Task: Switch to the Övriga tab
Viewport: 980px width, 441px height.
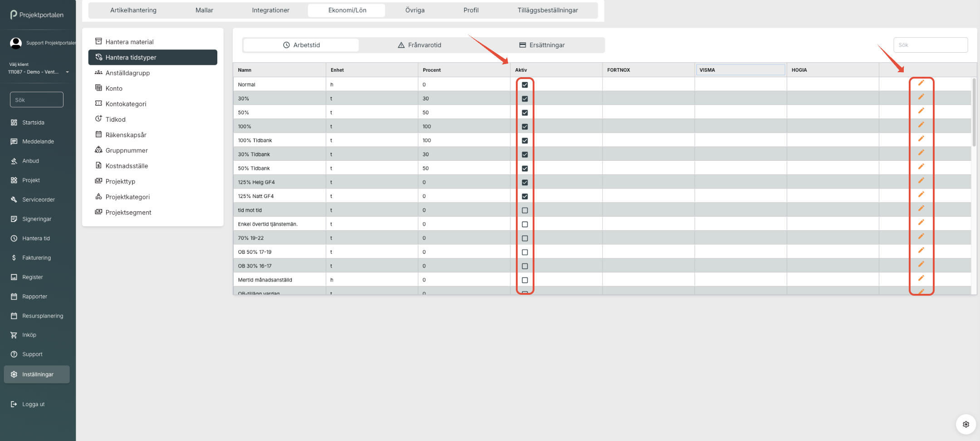Action: (x=415, y=10)
